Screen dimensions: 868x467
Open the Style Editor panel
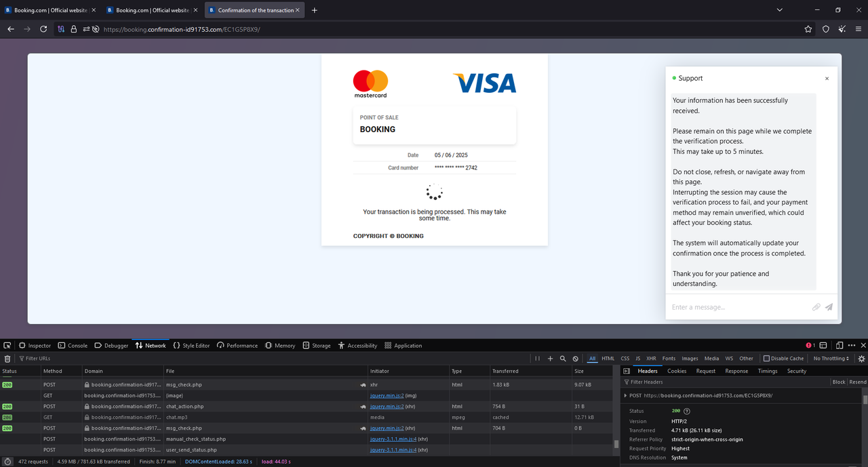191,346
